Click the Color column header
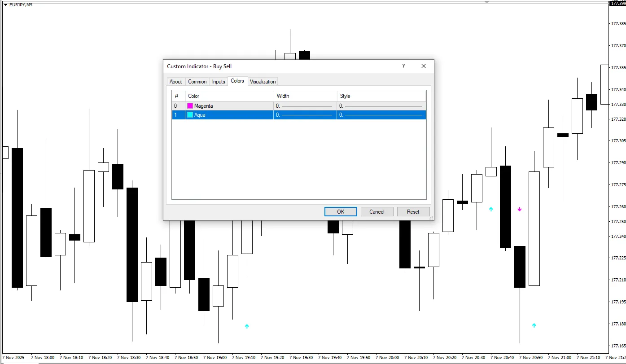 click(229, 96)
